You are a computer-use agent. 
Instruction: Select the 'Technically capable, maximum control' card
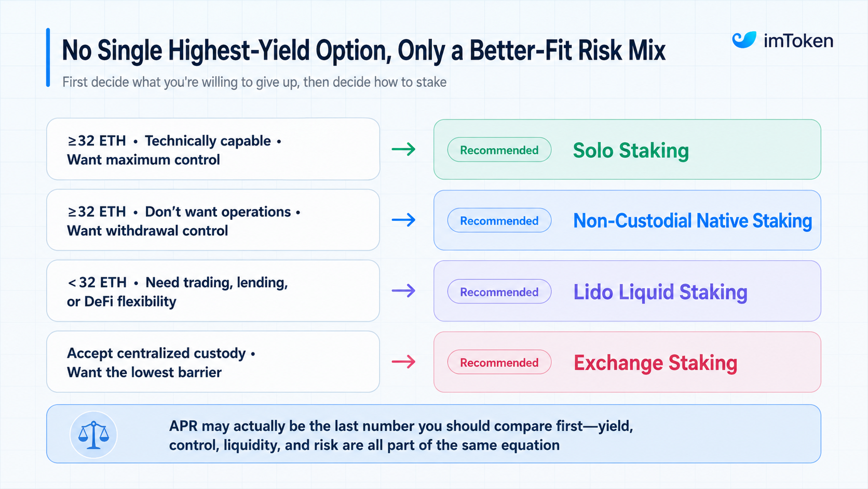pyautogui.click(x=213, y=149)
